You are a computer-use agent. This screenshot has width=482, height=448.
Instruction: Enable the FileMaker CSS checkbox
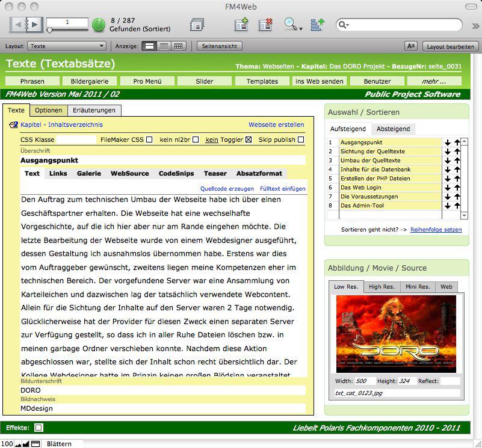[149, 140]
